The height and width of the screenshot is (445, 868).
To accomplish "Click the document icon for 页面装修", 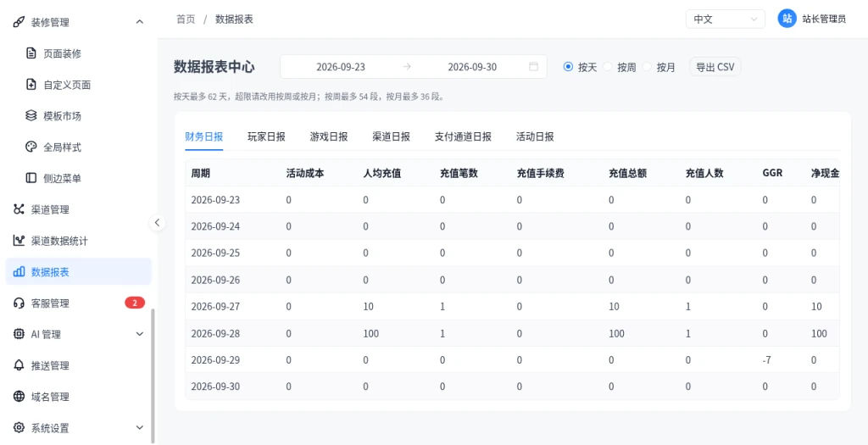I will pyautogui.click(x=31, y=53).
